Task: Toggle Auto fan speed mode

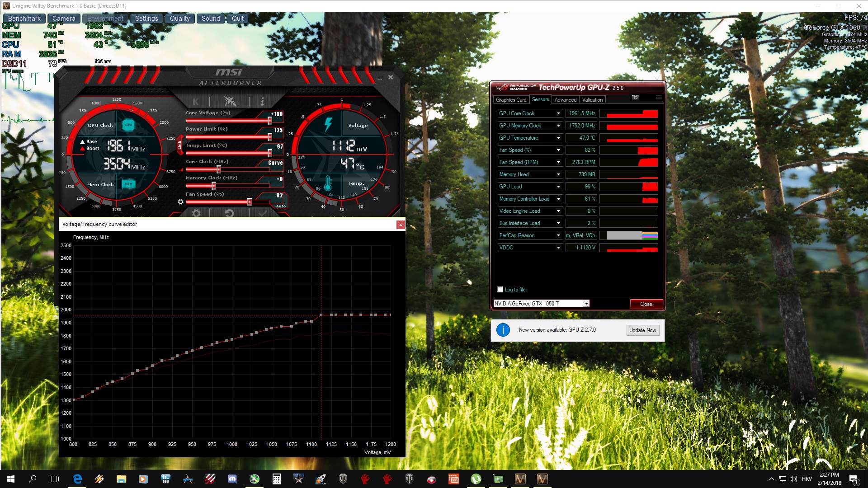Action: (281, 206)
